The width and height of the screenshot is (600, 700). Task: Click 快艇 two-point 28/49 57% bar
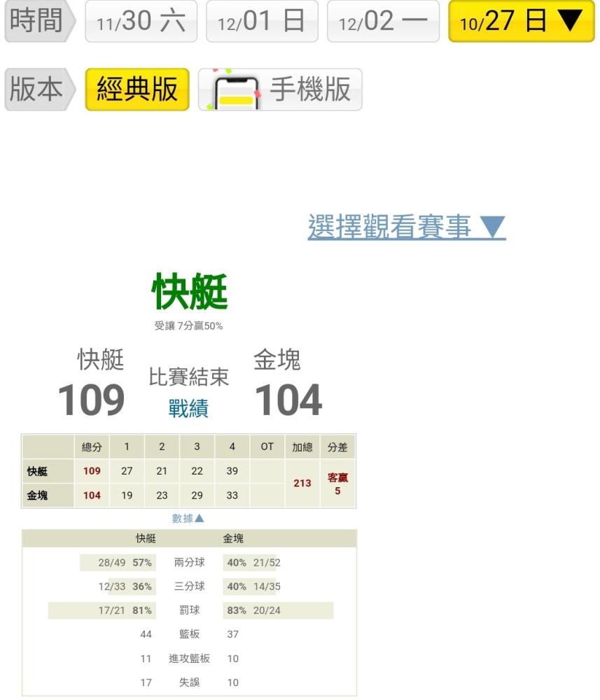(x=118, y=563)
